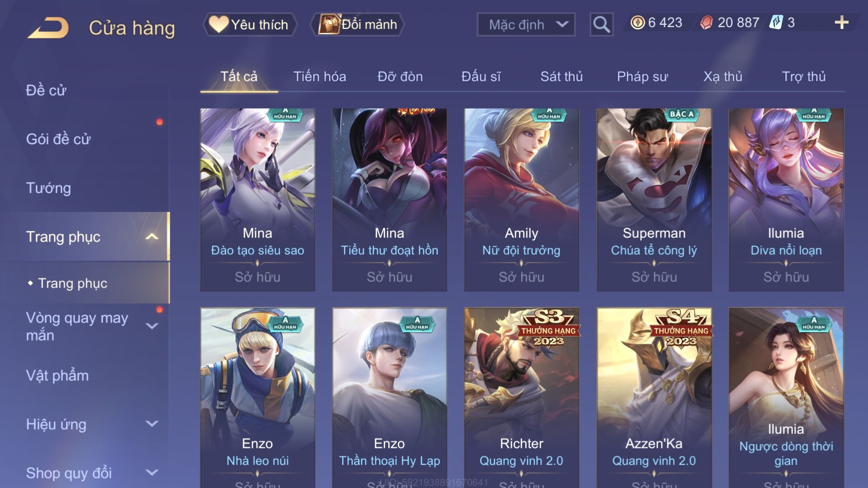Image resolution: width=868 pixels, height=488 pixels.
Task: Expand the Shop quy đổi section
Action: [x=152, y=473]
